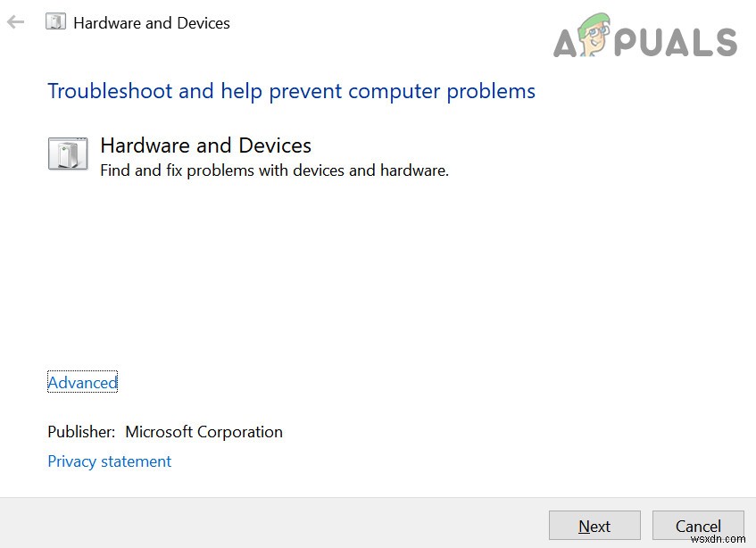Screen dimensions: 756x548
Task: Click the small Hardware and Devices title icon
Action: (x=55, y=22)
